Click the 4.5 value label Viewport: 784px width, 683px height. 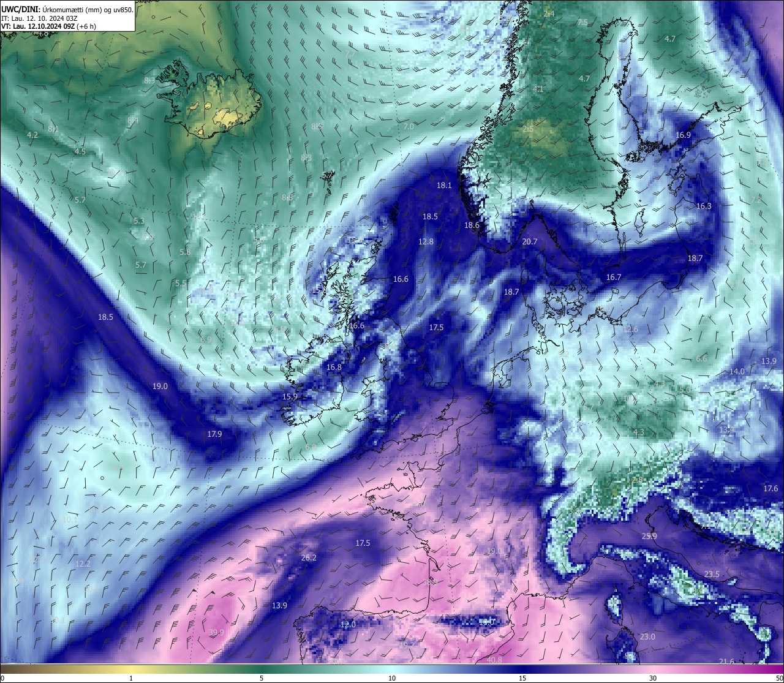(80, 152)
